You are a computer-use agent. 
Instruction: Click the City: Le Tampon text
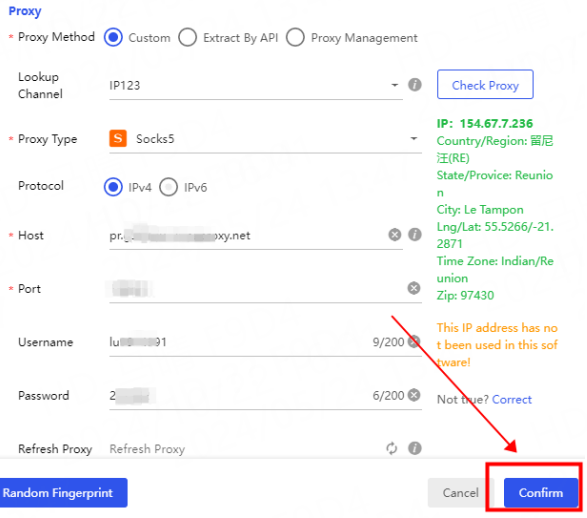[480, 210]
